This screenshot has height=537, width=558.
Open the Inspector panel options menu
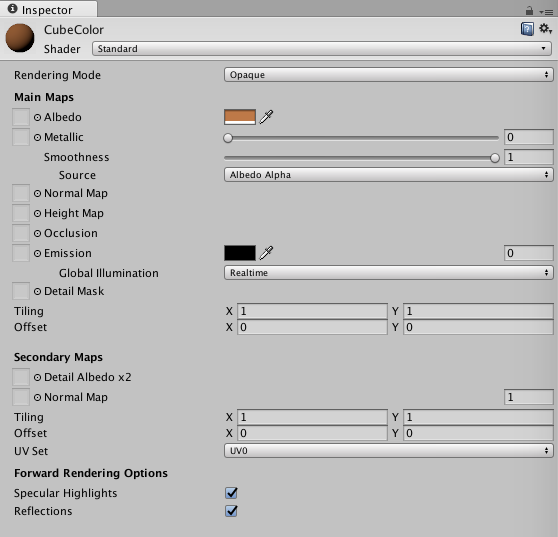click(546, 12)
